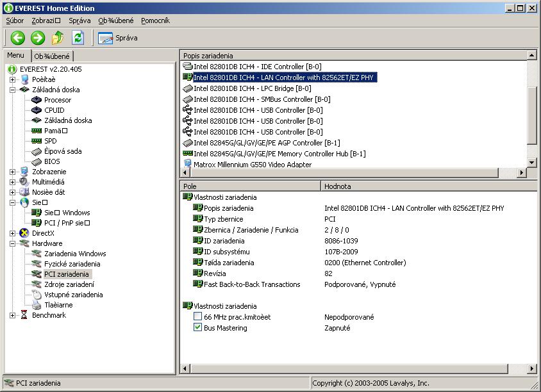
Task: Open the Súbor menu
Action: pos(15,20)
